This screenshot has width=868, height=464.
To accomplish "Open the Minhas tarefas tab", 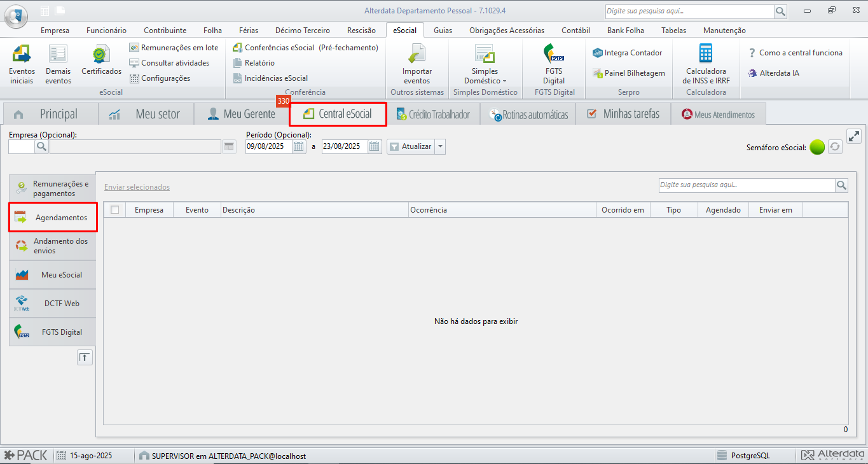I will 624,114.
